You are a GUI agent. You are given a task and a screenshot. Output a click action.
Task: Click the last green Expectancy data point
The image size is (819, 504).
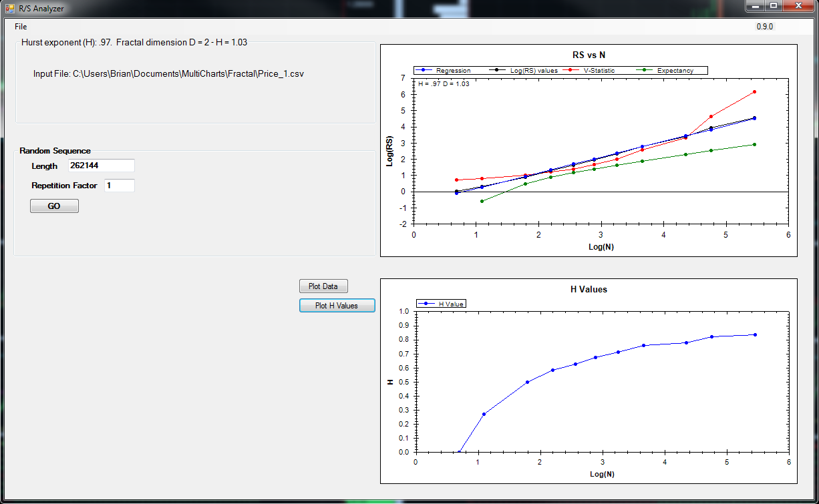click(754, 144)
